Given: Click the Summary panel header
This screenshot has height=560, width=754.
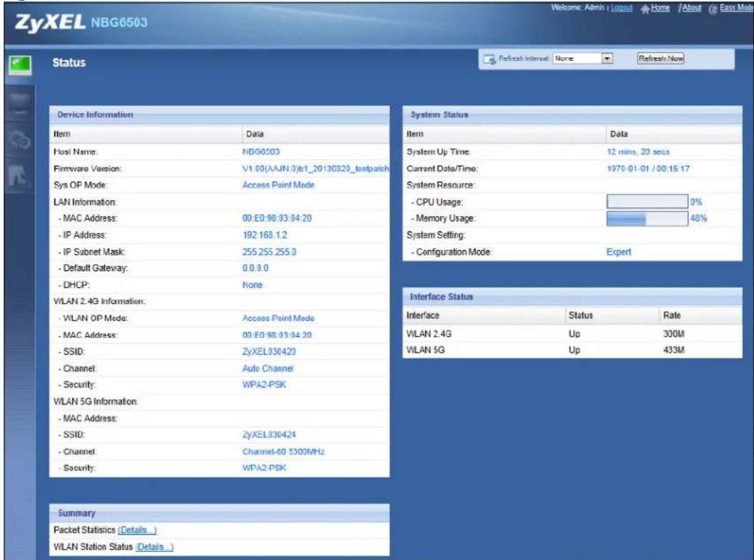Looking at the screenshot, I should click(x=219, y=513).
